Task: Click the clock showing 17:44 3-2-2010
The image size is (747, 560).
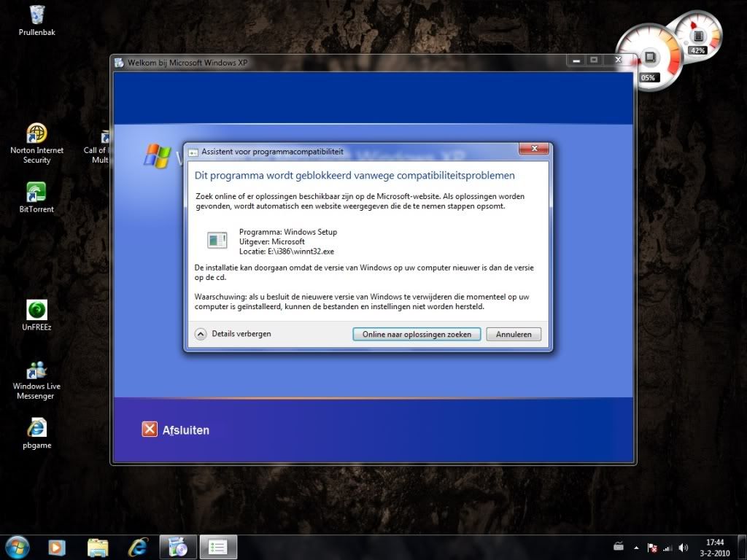Action: [715, 548]
